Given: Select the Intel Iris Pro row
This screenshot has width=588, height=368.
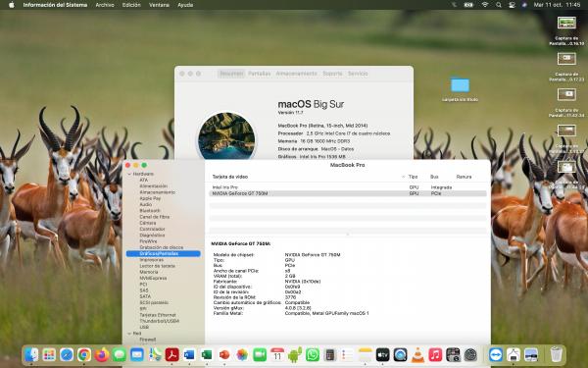Looking at the screenshot, I should (x=348, y=187).
